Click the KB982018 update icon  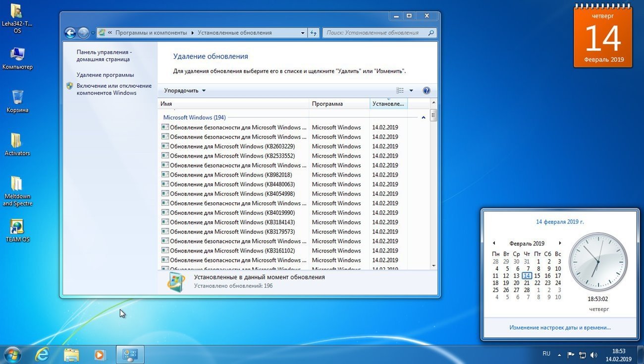coord(165,175)
